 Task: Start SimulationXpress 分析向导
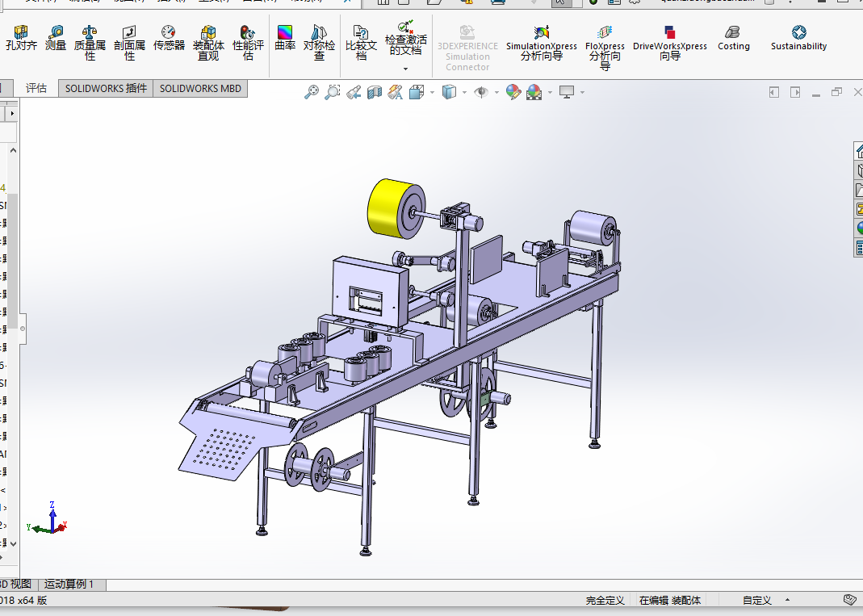[542, 43]
